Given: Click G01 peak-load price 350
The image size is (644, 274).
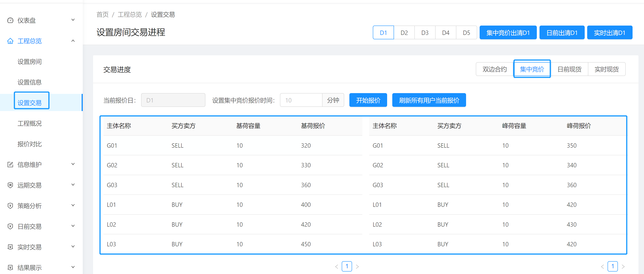Looking at the screenshot, I should (x=572, y=145).
